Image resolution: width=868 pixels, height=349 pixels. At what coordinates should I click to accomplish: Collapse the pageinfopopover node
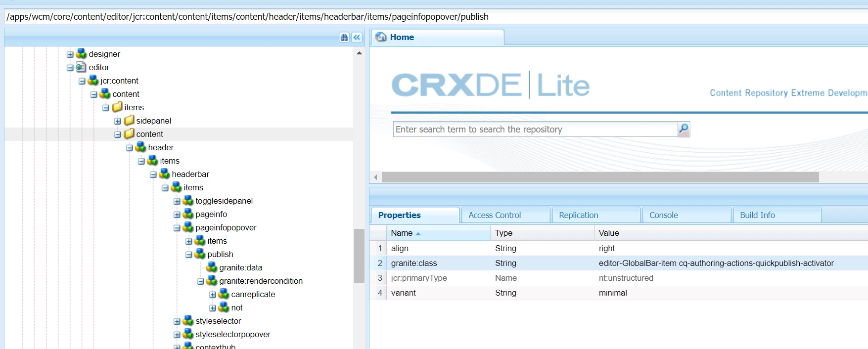click(x=177, y=228)
